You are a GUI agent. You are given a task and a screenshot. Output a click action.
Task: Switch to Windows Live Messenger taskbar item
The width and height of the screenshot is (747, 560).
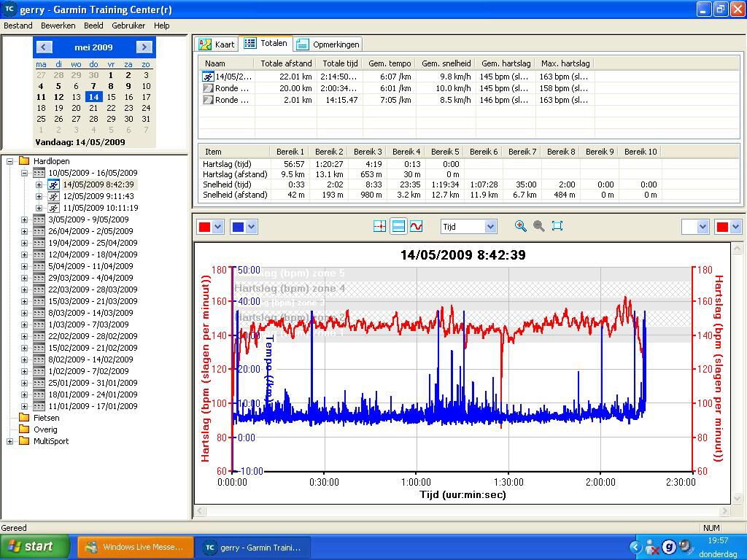(136, 547)
